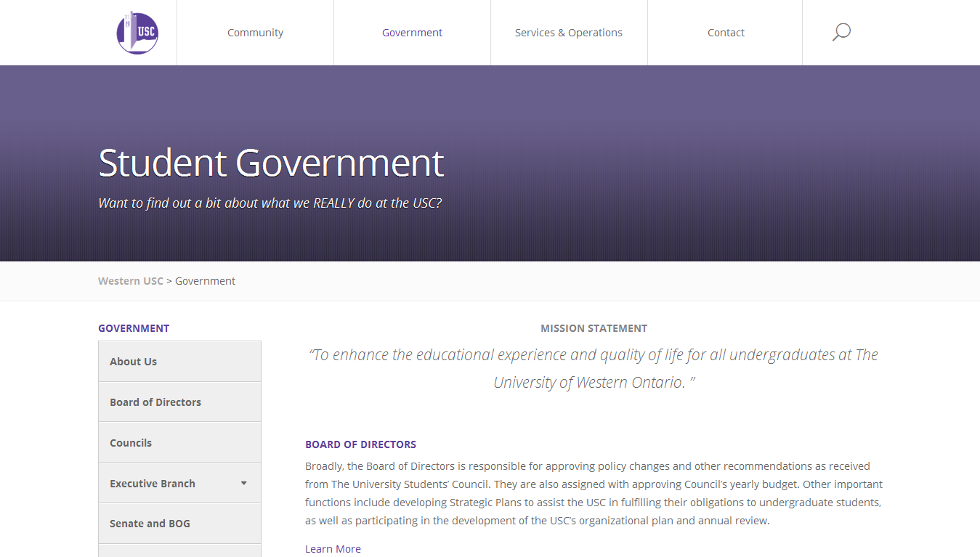This screenshot has height=557, width=980.
Task: Expand the Executive Branch submenu arrow
Action: (x=244, y=483)
